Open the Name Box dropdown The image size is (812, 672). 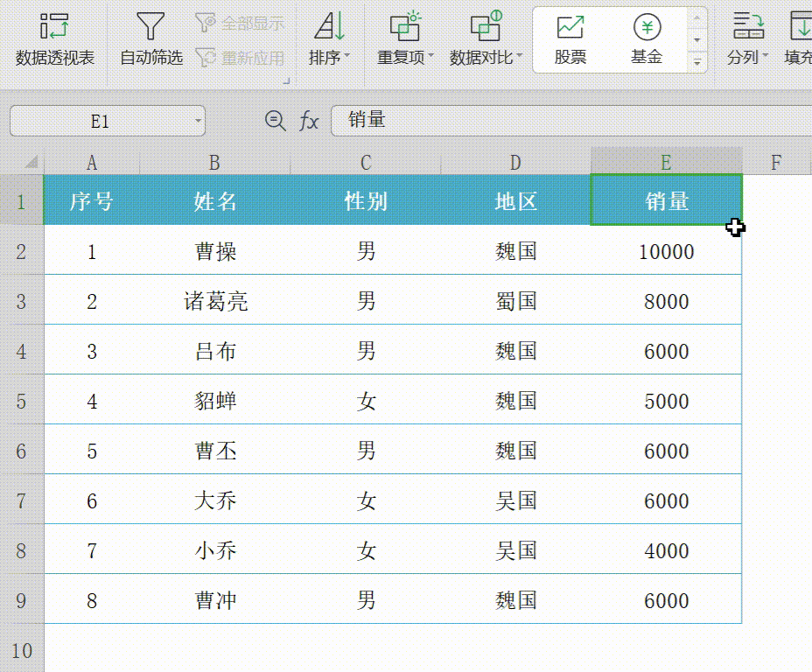coord(196,121)
